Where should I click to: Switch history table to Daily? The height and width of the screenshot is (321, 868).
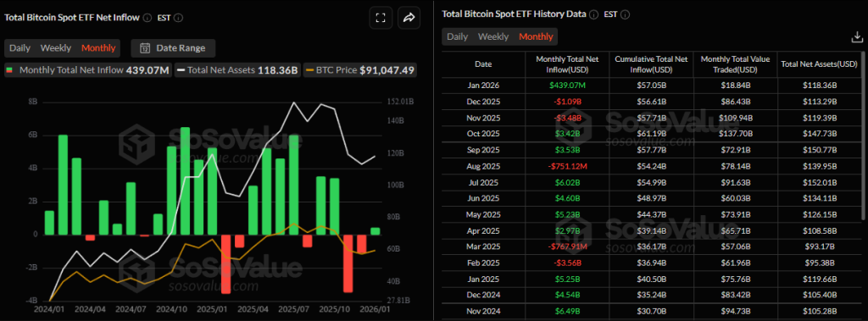457,36
